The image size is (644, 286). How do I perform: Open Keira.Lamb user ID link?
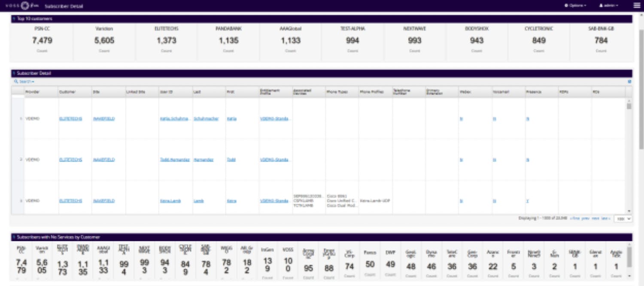[170, 201]
